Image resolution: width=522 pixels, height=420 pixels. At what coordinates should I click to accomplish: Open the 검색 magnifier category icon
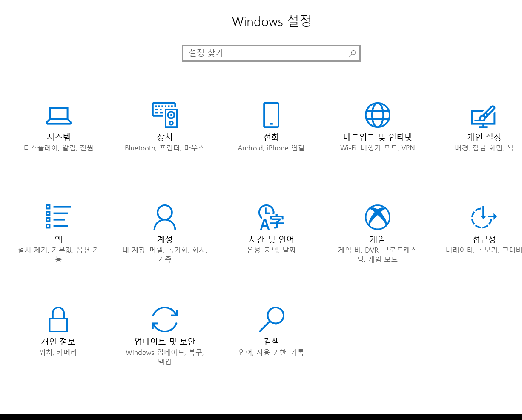272,319
